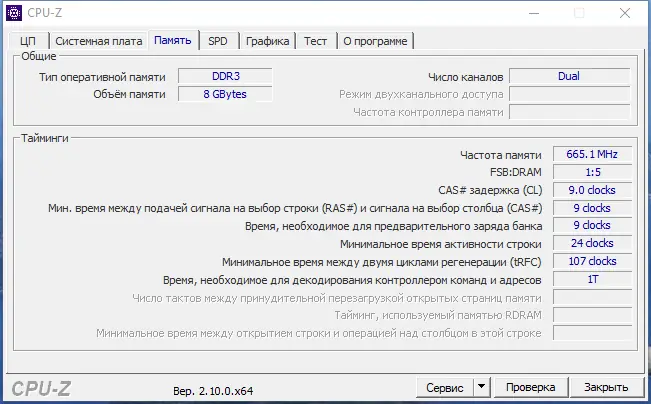Viewport: 651px width, 404px height.
Task: Select the 665.1 MHz frequency value
Action: [592, 154]
